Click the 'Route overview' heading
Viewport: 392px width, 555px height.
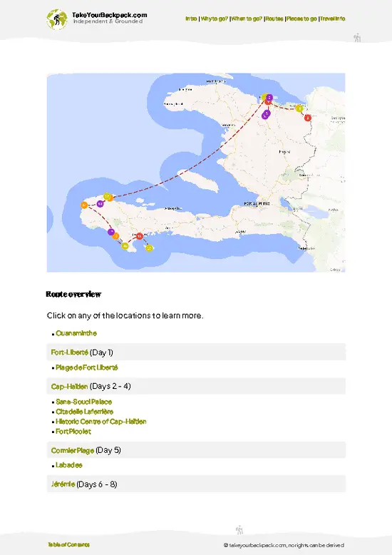pyautogui.click(x=73, y=294)
